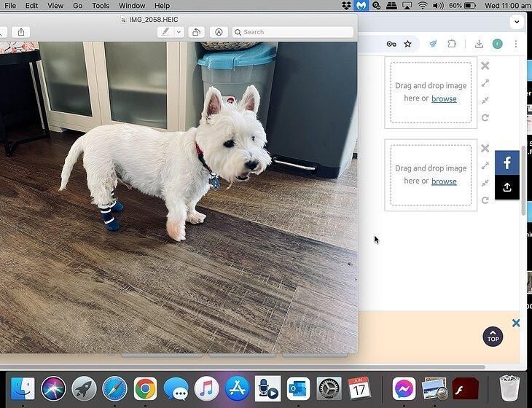The width and height of the screenshot is (532, 408).
Task: Open Safari from the Dock
Action: (114, 388)
